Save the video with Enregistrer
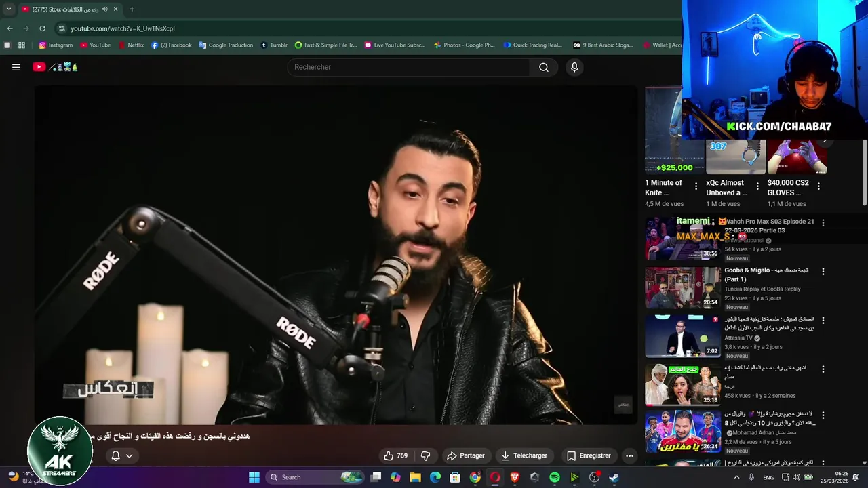This screenshot has width=868, height=488. [x=589, y=455]
